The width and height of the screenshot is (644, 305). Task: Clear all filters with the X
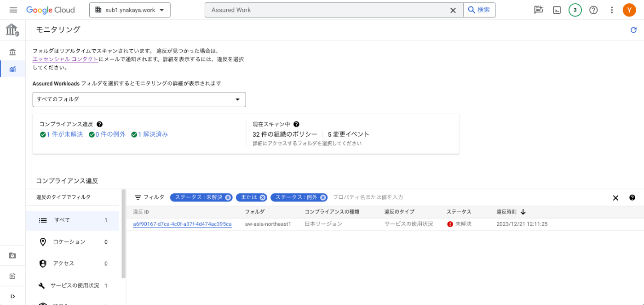point(615,198)
